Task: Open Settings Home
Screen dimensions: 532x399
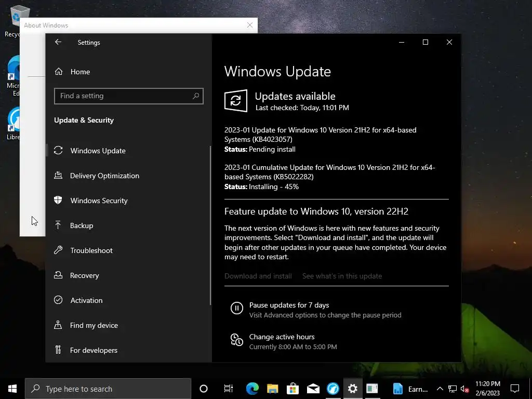Action: [x=80, y=72]
